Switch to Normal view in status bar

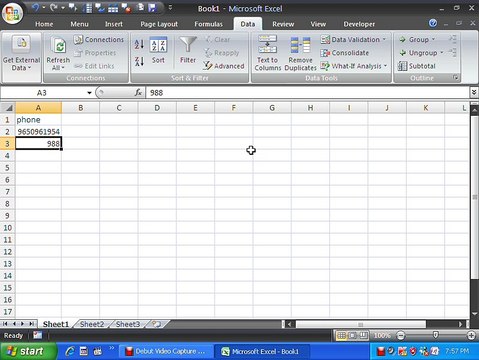click(341, 335)
